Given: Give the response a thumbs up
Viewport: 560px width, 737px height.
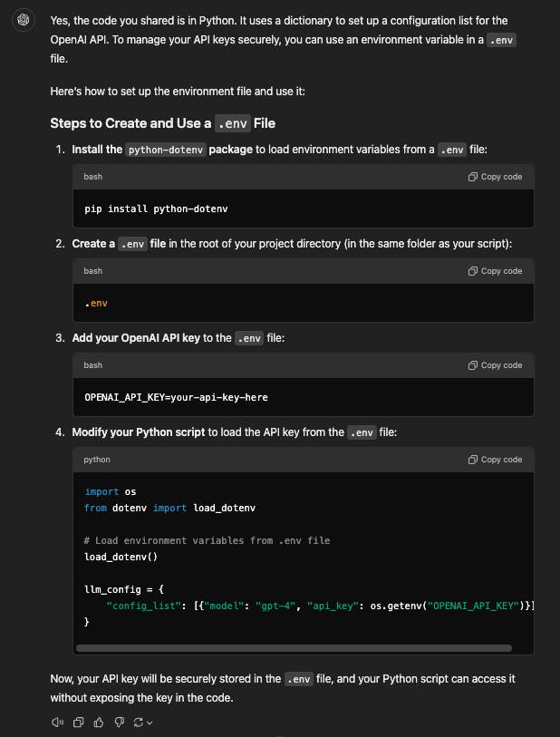Looking at the screenshot, I should tap(98, 722).
